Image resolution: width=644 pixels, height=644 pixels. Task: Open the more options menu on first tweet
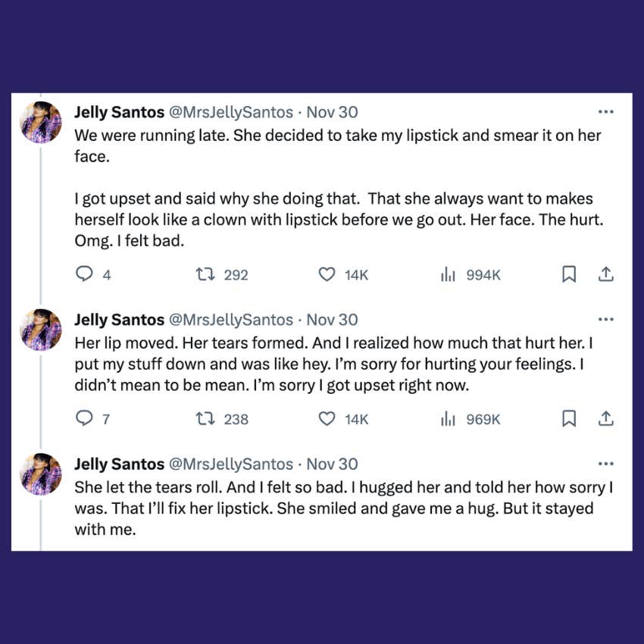click(x=606, y=111)
